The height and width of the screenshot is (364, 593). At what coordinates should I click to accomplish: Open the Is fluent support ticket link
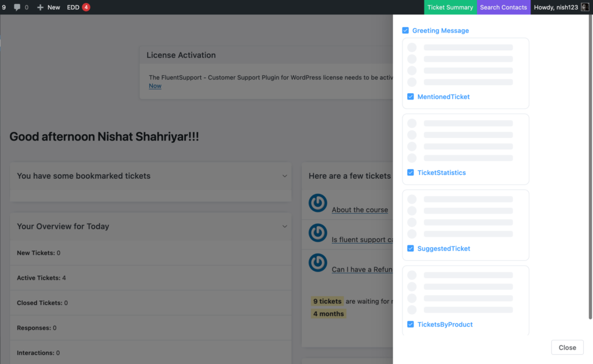point(363,240)
